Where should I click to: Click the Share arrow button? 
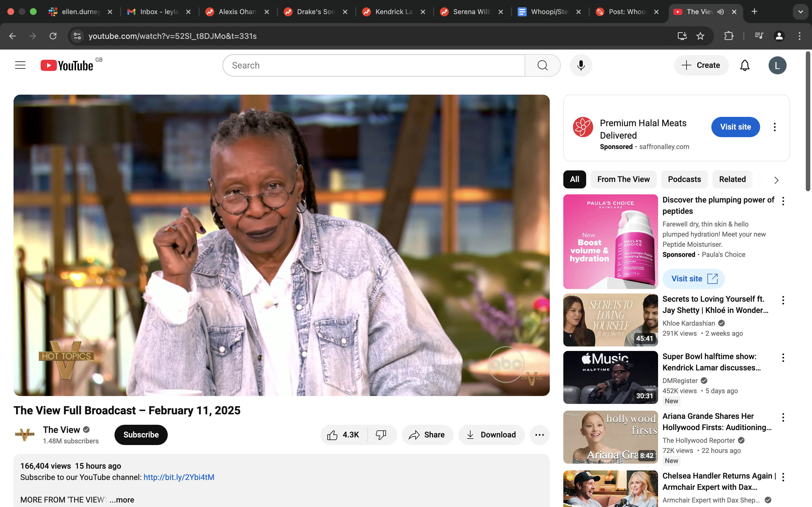point(427,435)
